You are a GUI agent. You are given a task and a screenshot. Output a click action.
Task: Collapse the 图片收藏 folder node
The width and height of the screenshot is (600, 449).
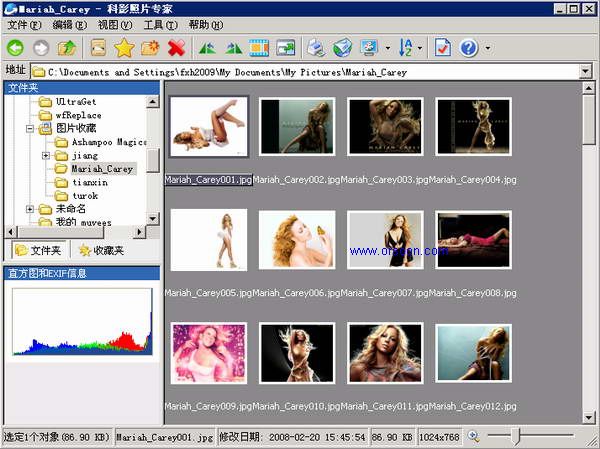tap(31, 129)
